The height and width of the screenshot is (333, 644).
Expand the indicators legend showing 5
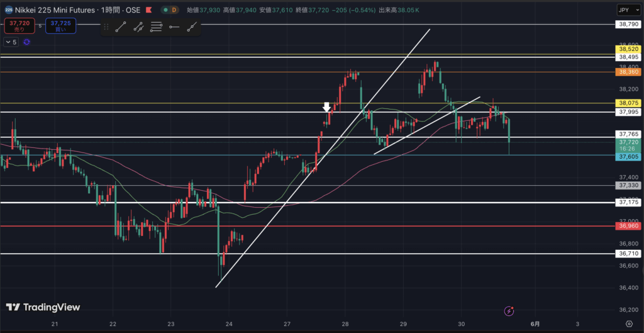pos(11,42)
